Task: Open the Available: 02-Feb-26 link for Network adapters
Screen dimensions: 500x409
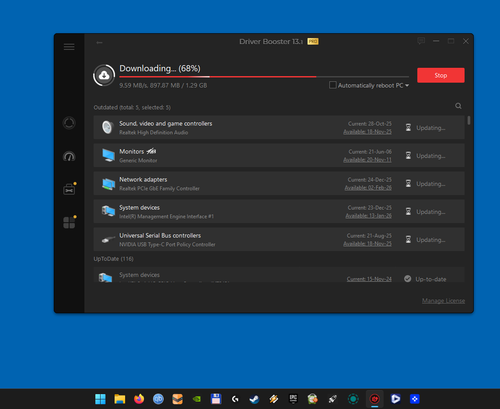Action: 368,188
